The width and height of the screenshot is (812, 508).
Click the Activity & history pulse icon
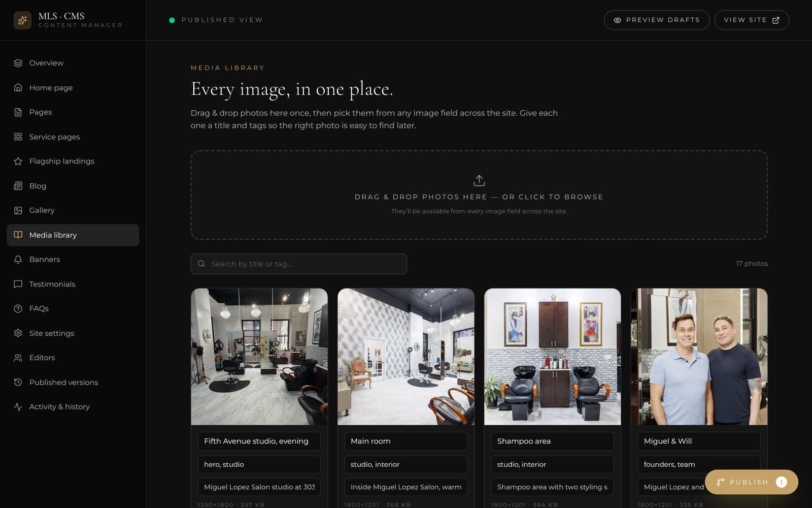click(x=18, y=407)
